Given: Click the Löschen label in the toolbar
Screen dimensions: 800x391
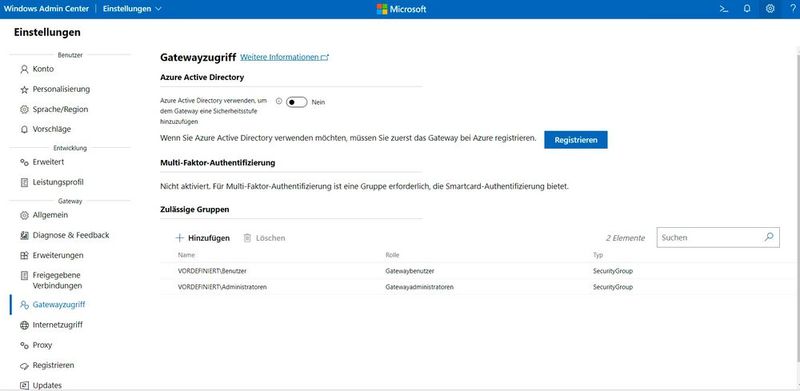Looking at the screenshot, I should [270, 238].
